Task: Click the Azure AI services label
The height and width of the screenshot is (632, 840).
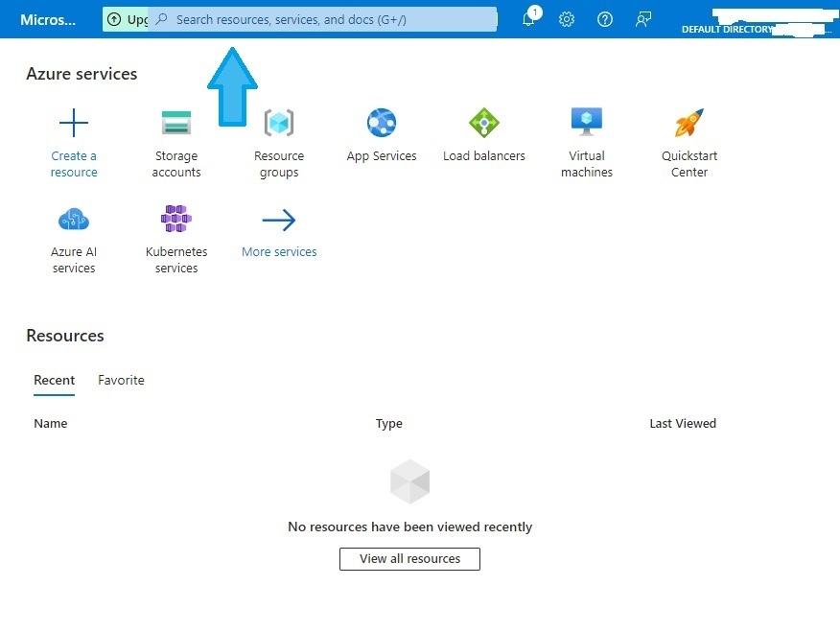Action: pyautogui.click(x=74, y=260)
